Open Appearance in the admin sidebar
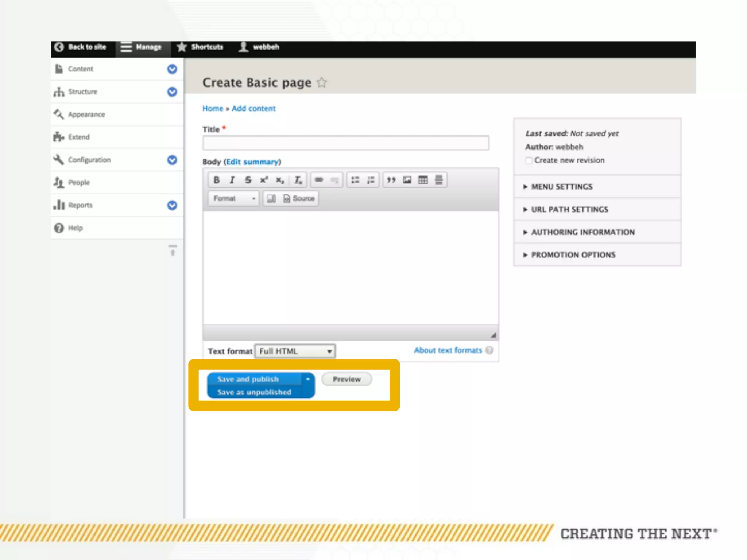 point(86,114)
